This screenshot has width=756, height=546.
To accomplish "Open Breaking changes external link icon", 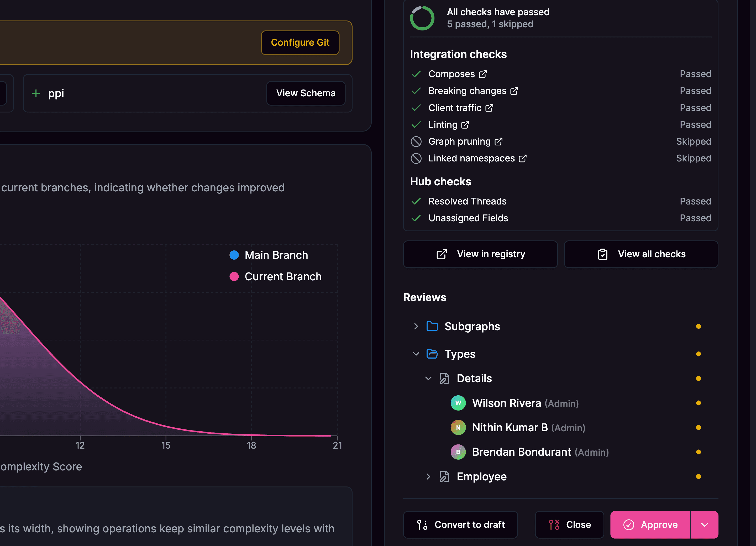I will pyautogui.click(x=514, y=91).
